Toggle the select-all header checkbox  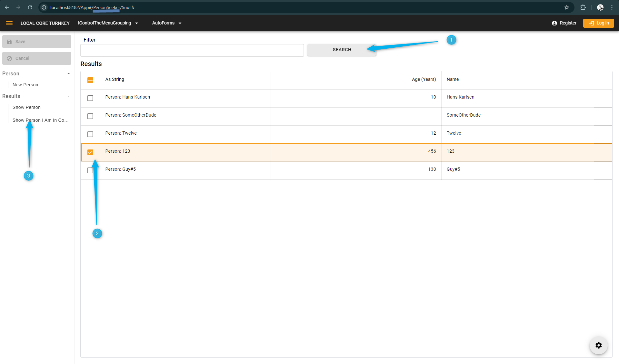[90, 80]
